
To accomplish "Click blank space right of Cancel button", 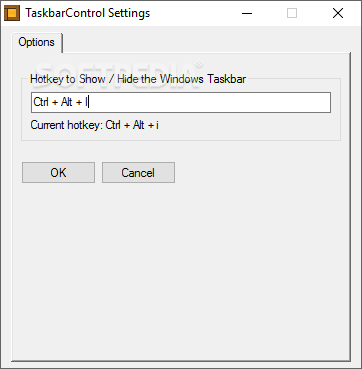I will tap(260, 173).
